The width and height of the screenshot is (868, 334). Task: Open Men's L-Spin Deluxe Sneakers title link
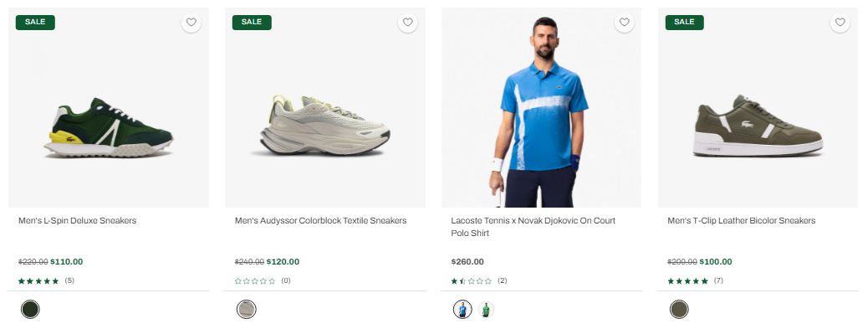click(78, 220)
